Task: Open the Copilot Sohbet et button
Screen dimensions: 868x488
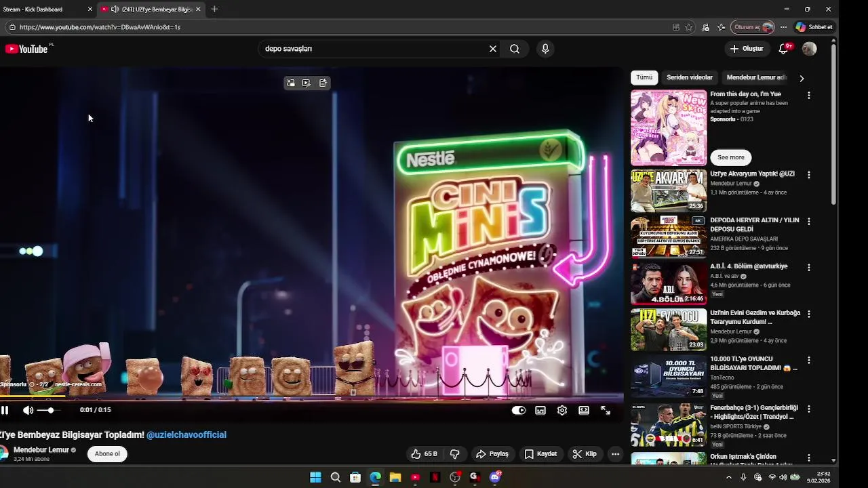Action: click(x=814, y=27)
